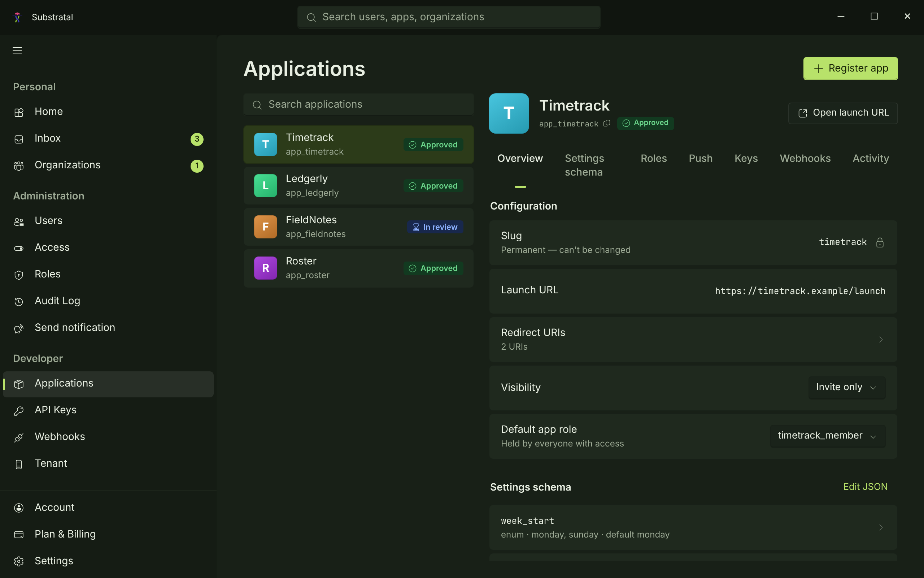
Task: Focus the global search field for users and apps
Action: [x=449, y=17]
